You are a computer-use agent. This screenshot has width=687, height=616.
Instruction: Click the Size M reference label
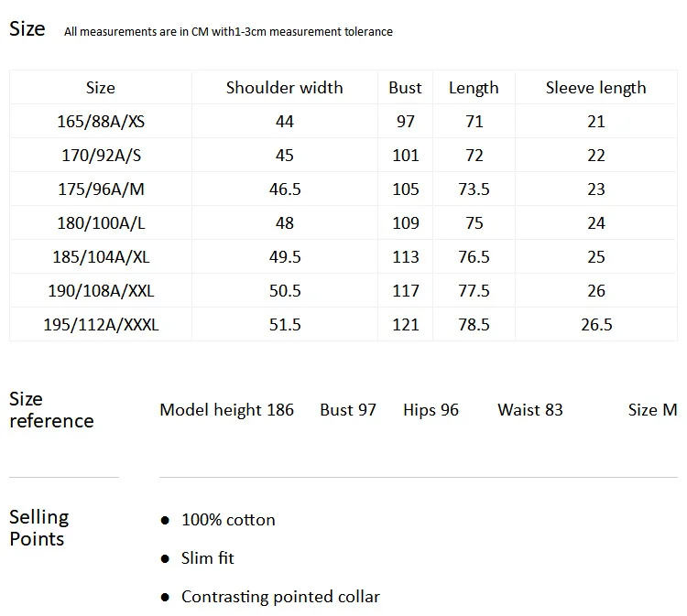click(x=653, y=410)
